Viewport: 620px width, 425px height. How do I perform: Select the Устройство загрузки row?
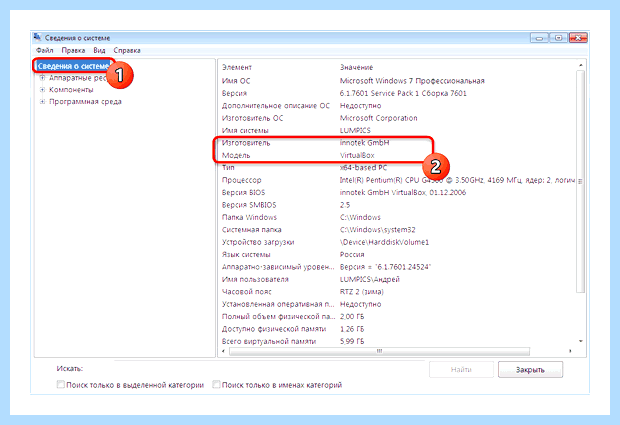click(397, 242)
